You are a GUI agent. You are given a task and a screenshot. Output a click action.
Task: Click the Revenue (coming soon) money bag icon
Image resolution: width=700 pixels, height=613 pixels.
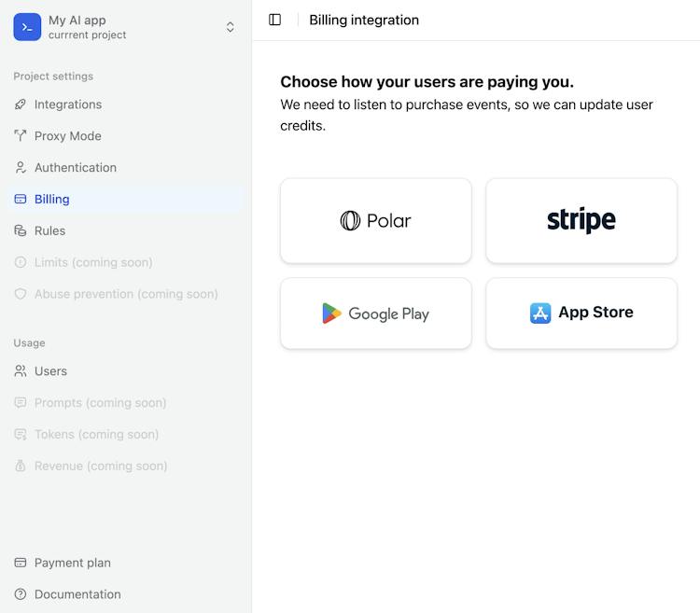[21, 467]
